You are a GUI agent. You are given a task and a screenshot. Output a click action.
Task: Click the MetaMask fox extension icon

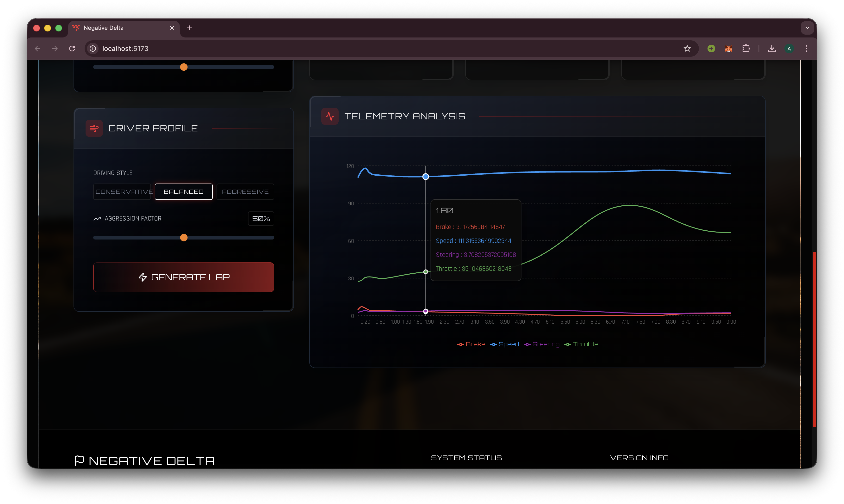coord(728,49)
